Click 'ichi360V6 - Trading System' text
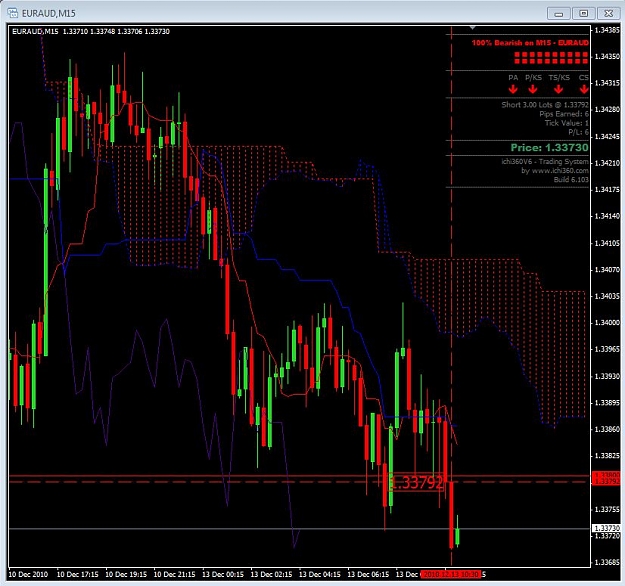The width and height of the screenshot is (625, 586). [x=545, y=161]
